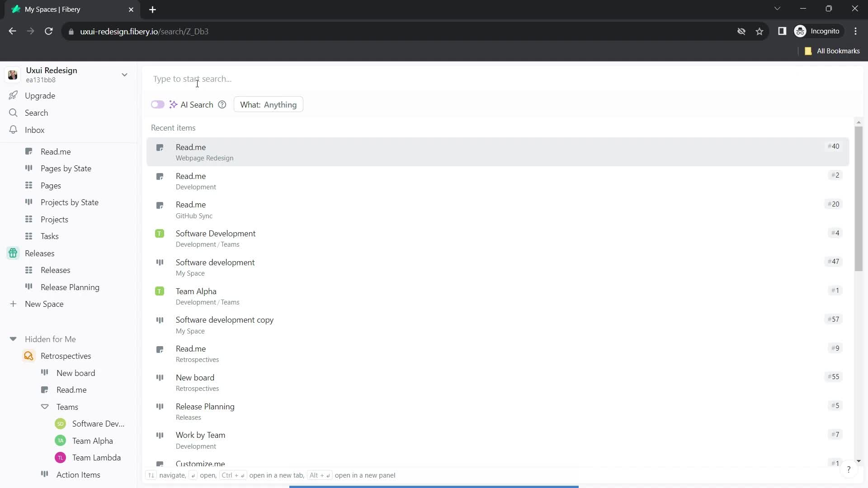
Task: Click the Team Alpha icon in sidebar
Action: [x=60, y=441]
